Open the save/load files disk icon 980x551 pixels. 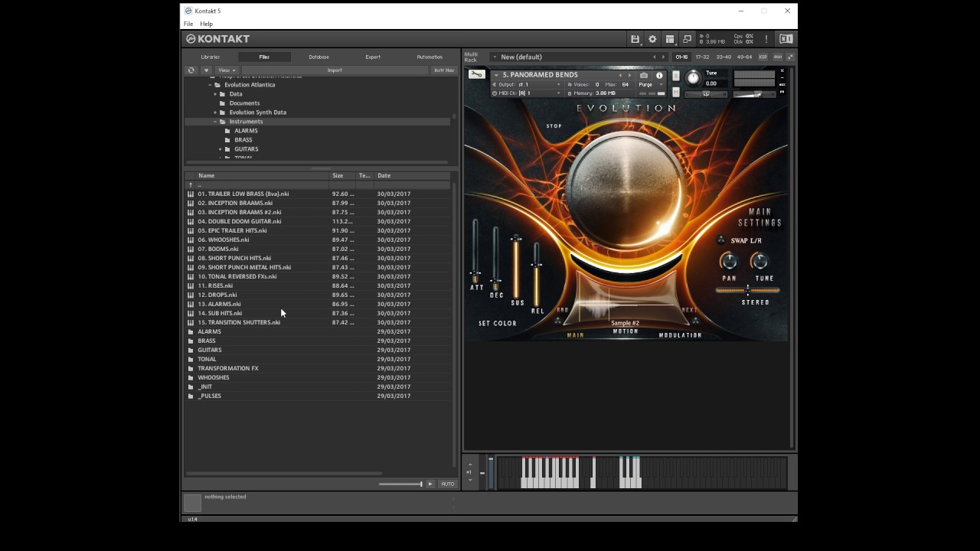pos(635,39)
